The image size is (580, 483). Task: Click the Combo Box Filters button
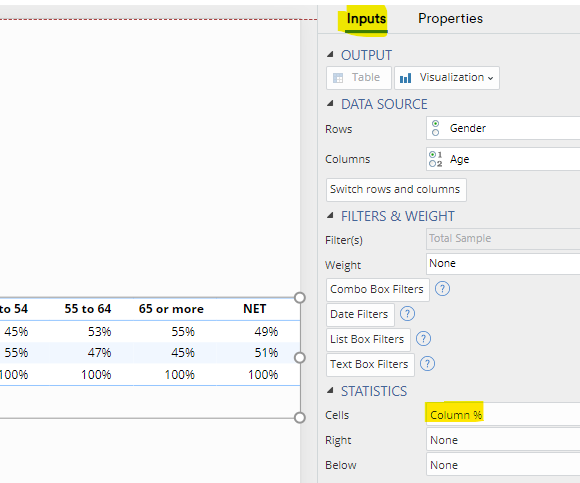(x=378, y=290)
